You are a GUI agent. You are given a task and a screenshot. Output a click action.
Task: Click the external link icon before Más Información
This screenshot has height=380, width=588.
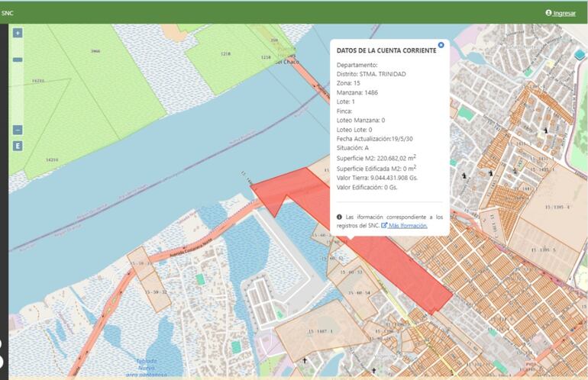[x=384, y=226]
